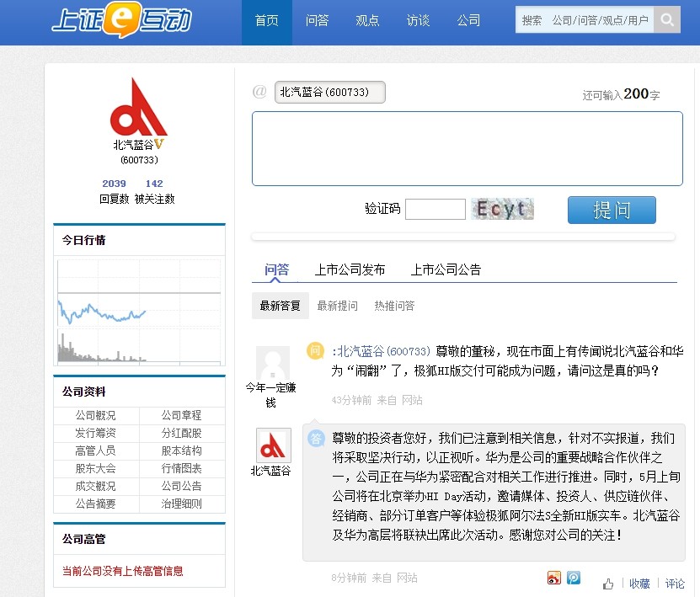Open the 公司 navigation item

[468, 20]
